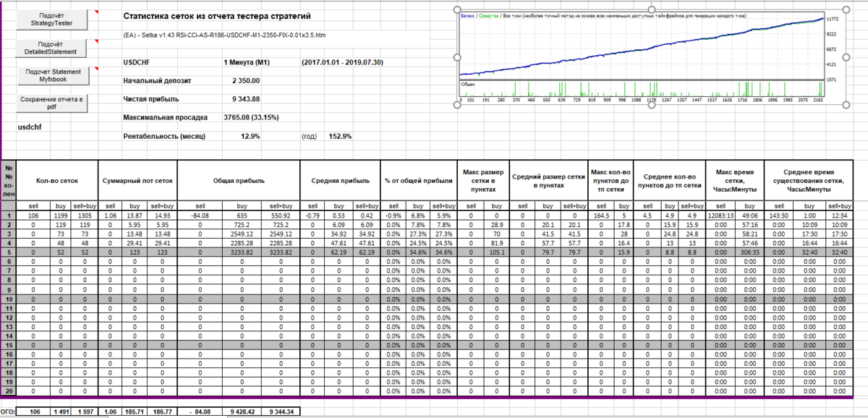Click the 49:06 buy max time cell
Viewport: 868px width, 418px height.
[x=749, y=215]
